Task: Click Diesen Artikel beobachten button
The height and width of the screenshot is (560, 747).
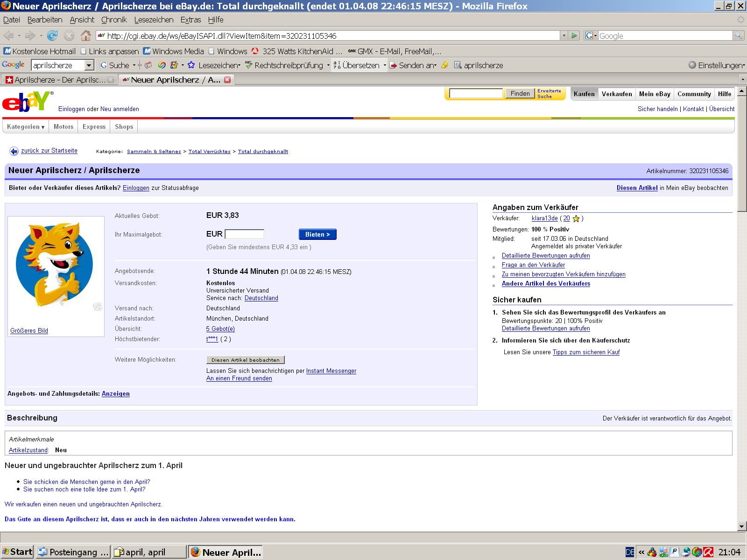Action: [245, 360]
